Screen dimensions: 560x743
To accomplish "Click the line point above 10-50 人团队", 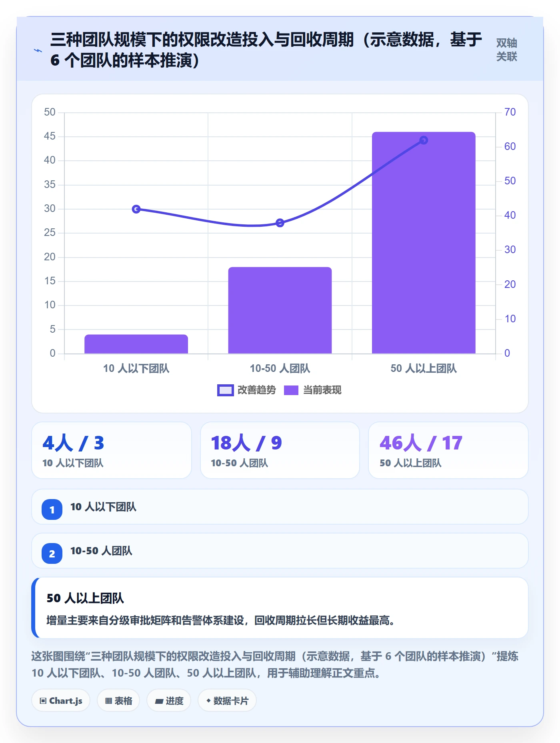I will (280, 223).
